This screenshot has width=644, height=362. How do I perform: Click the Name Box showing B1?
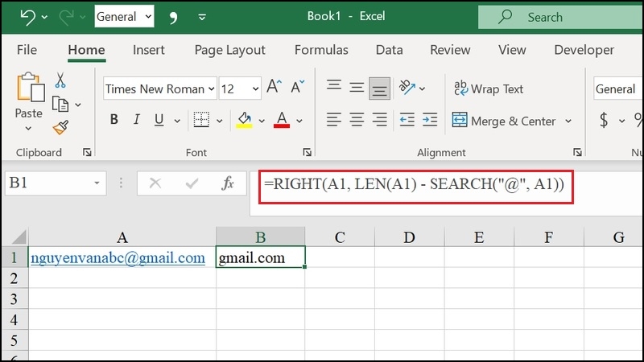pos(56,183)
